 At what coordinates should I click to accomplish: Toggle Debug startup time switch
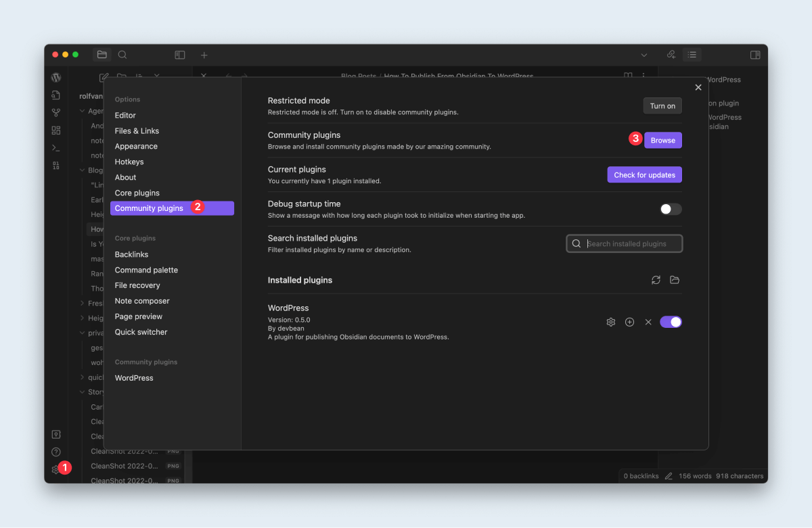(671, 209)
